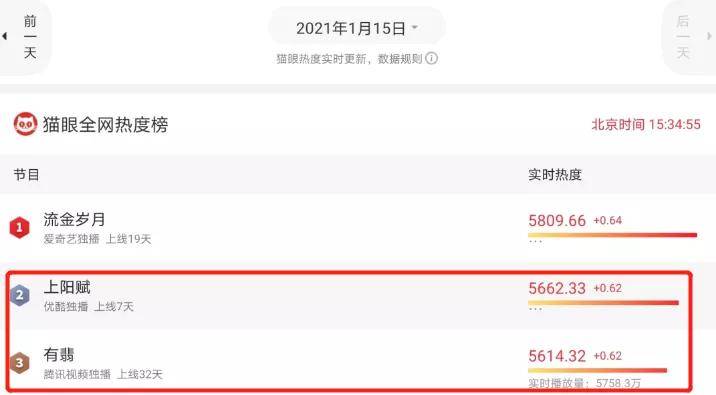The image size is (716, 395).
Task: Click the 猫眼热度实时更新 data rules text
Action: [x=349, y=59]
